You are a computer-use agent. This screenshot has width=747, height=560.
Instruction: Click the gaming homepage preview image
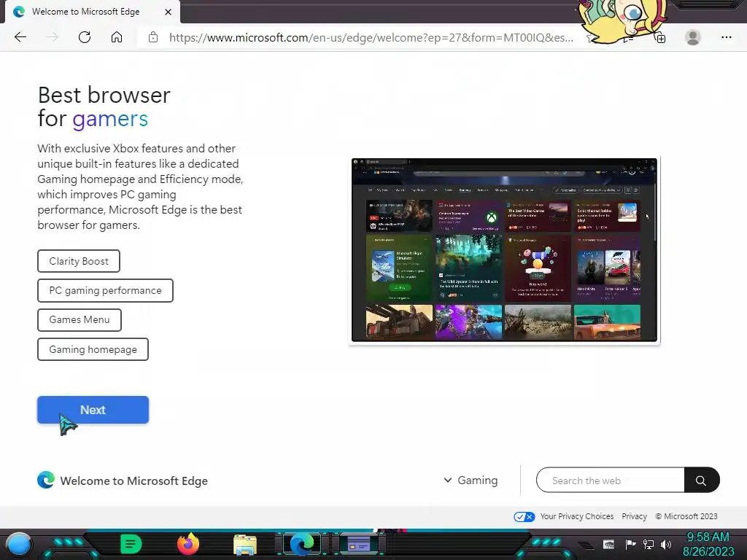coord(504,250)
